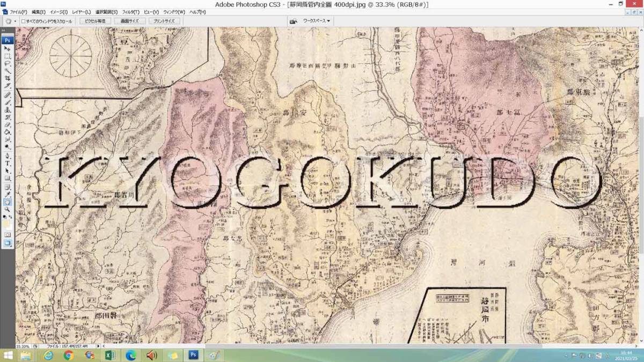Select the Crop tool
Screen dimensions: 644x362
pos(8,78)
